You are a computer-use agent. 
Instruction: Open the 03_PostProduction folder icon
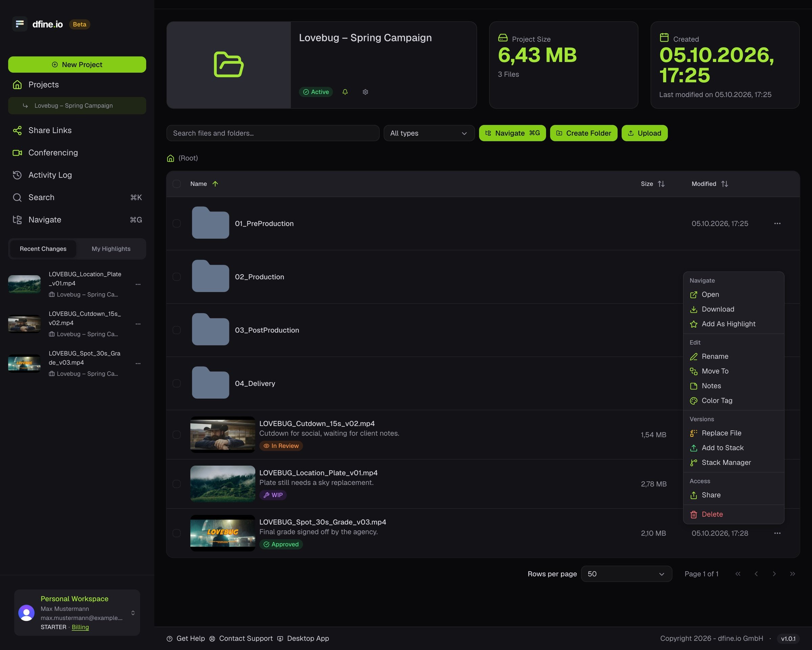coord(210,329)
